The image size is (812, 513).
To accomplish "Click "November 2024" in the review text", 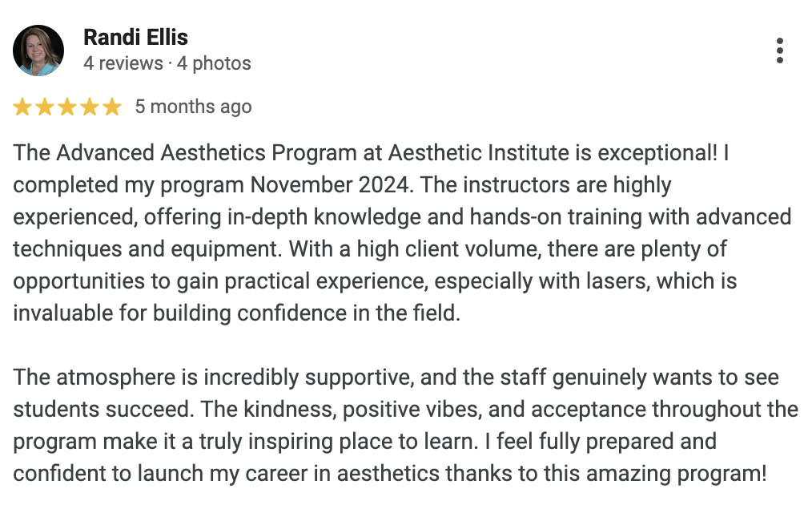I will coord(332,185).
